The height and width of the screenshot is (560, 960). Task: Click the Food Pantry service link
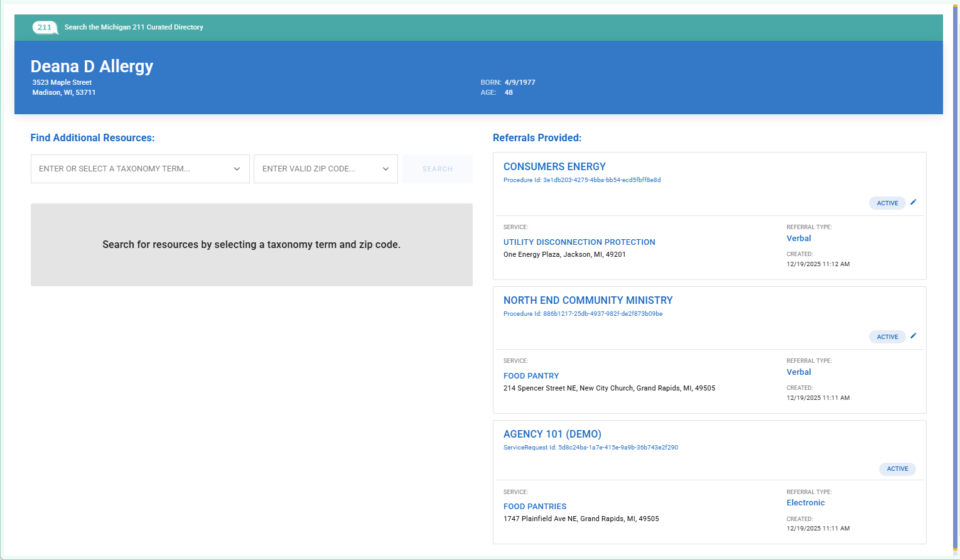click(531, 375)
